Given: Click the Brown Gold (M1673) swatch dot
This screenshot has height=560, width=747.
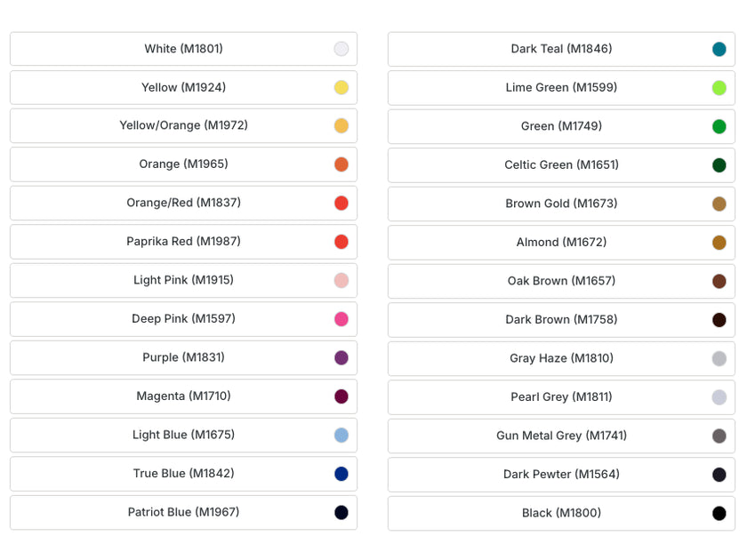Looking at the screenshot, I should click(719, 204).
